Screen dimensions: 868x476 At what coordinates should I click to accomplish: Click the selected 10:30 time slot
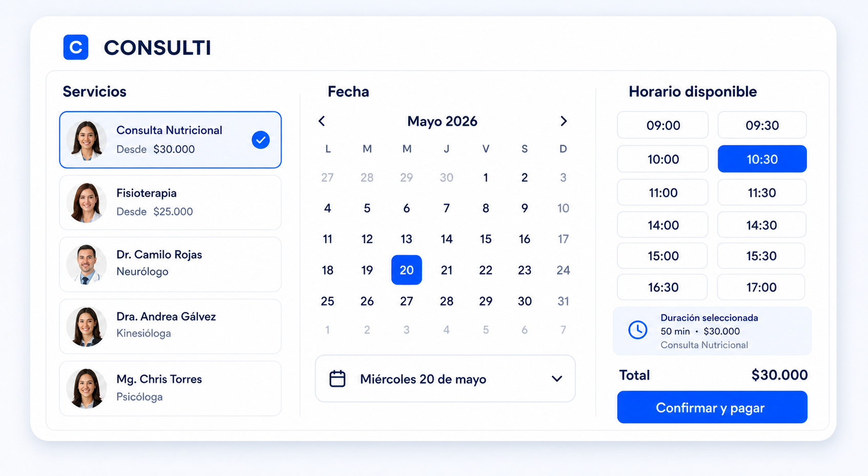point(762,159)
